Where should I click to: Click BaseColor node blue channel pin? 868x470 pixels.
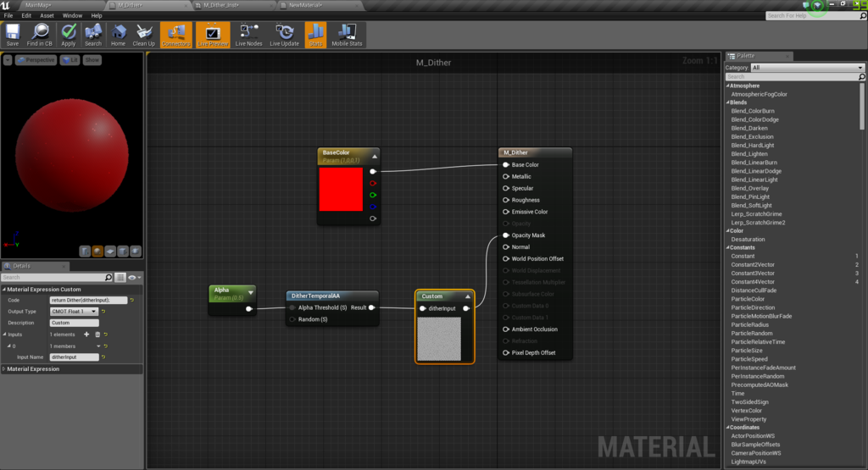373,207
